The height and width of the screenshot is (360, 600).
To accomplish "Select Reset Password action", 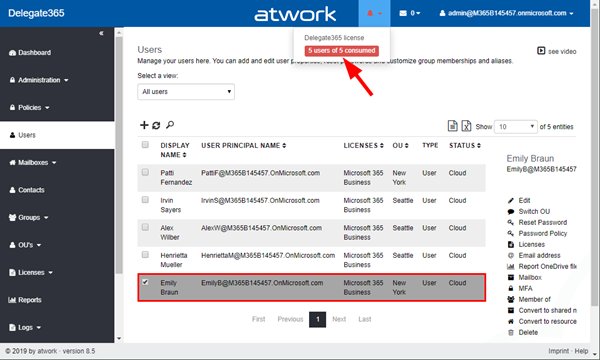I will (542, 222).
